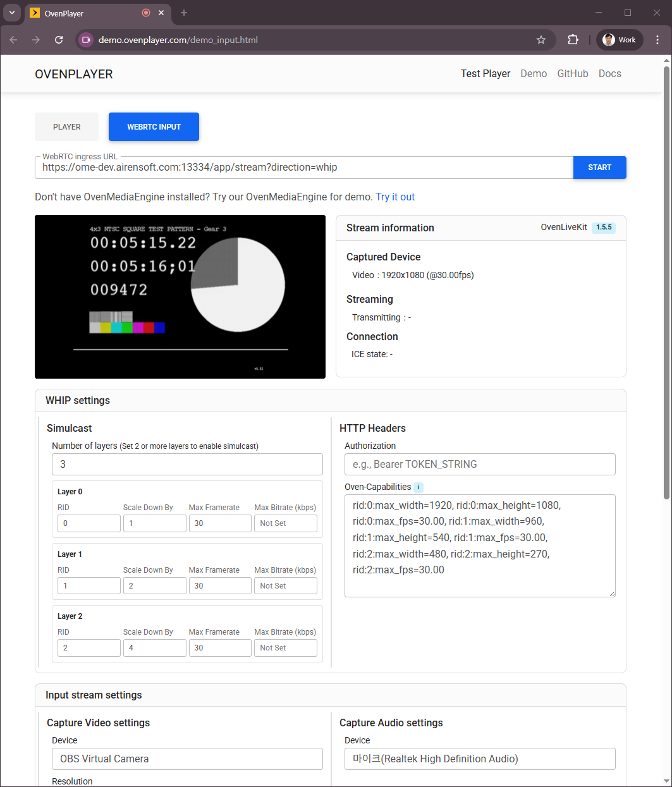This screenshot has height=787, width=672.
Task: Click the camera site-permission icon in address bar
Action: (86, 40)
